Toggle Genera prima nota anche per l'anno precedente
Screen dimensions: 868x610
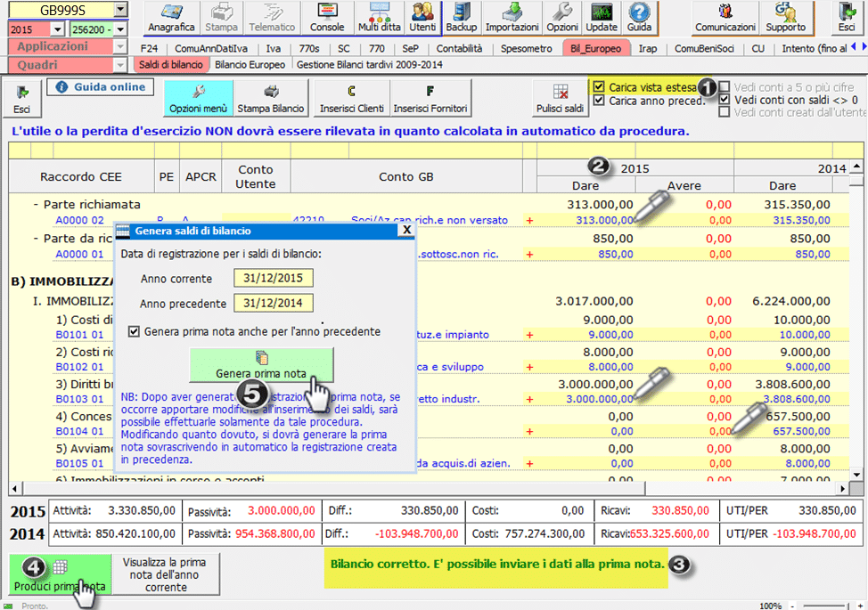[134, 331]
